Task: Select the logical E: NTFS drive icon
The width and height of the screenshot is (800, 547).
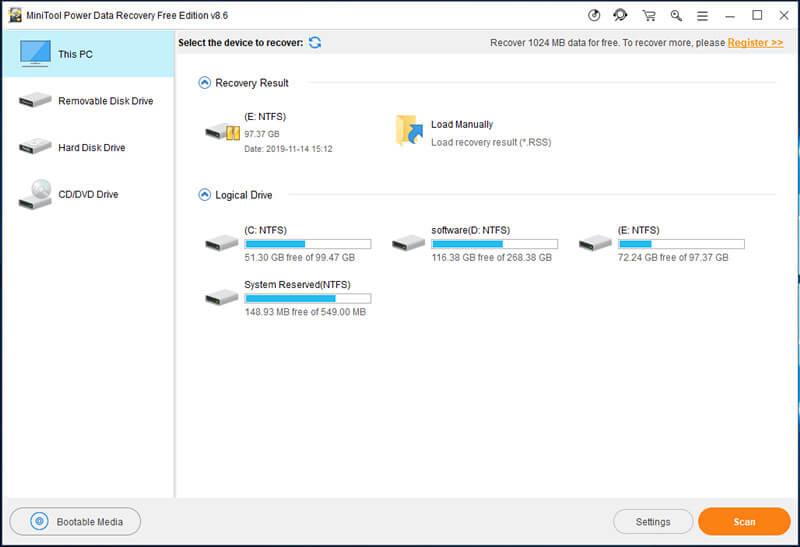Action: (595, 243)
